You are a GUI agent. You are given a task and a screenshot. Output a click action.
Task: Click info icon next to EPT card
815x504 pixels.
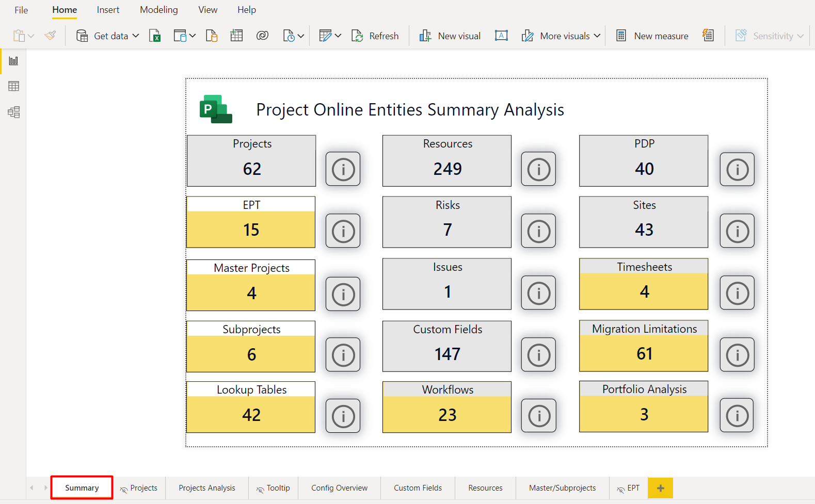[x=343, y=231]
